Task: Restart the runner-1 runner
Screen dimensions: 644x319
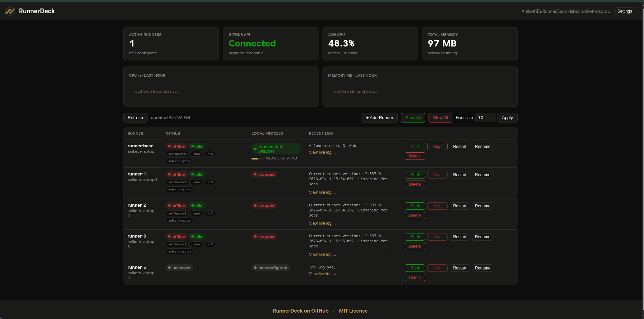Action: pyautogui.click(x=459, y=175)
